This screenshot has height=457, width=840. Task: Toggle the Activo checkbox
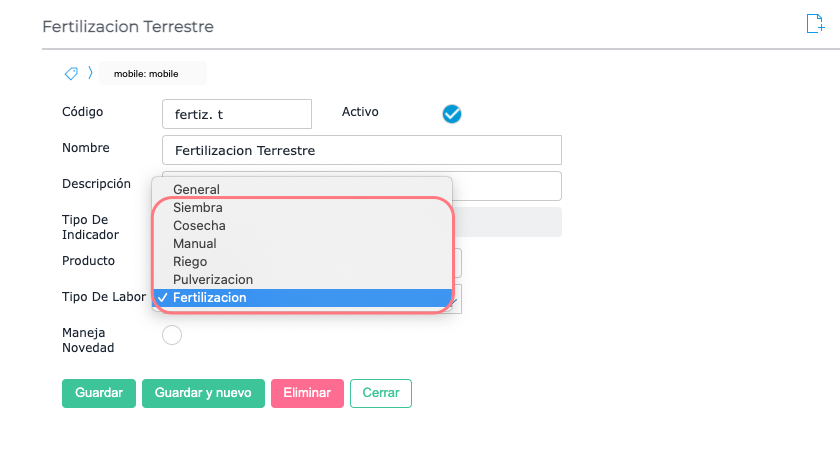(452, 114)
